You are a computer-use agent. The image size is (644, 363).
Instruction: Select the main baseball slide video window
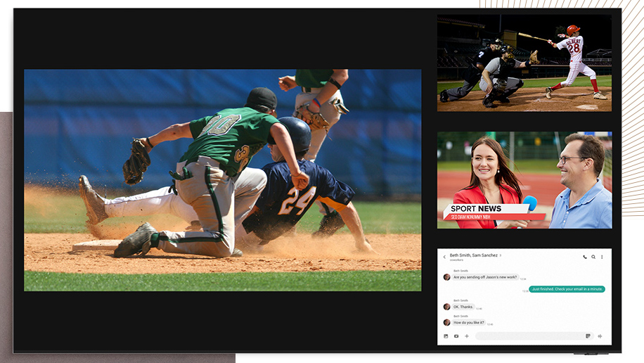(223, 180)
